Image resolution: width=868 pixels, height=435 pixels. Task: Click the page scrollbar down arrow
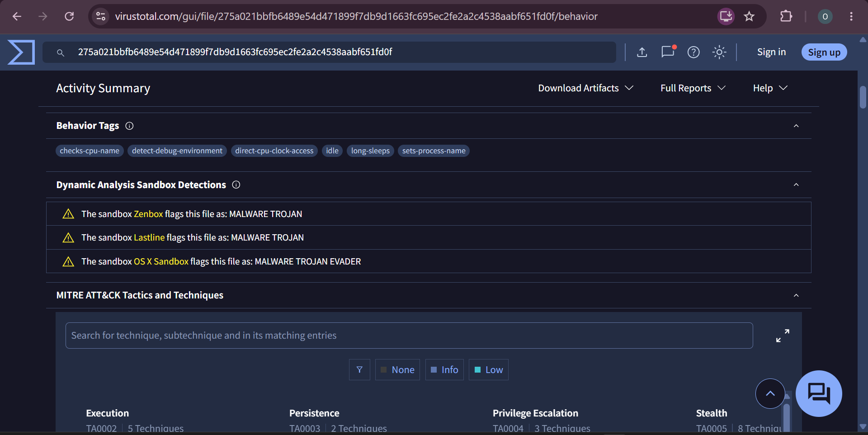[x=863, y=426]
